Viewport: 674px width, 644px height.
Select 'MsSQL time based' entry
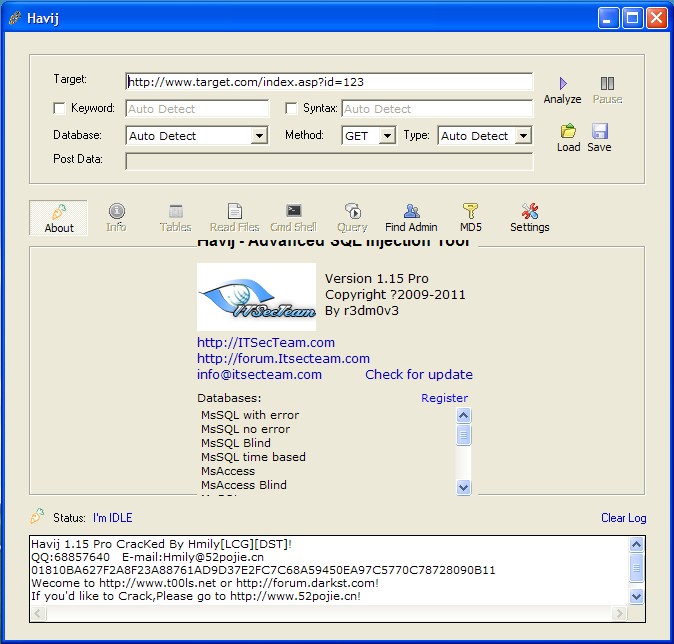click(253, 457)
